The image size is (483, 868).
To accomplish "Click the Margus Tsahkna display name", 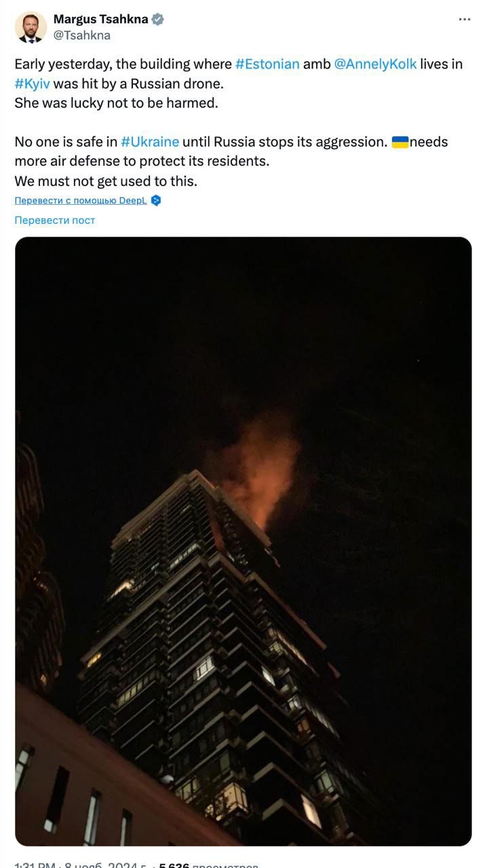I will (x=100, y=19).
